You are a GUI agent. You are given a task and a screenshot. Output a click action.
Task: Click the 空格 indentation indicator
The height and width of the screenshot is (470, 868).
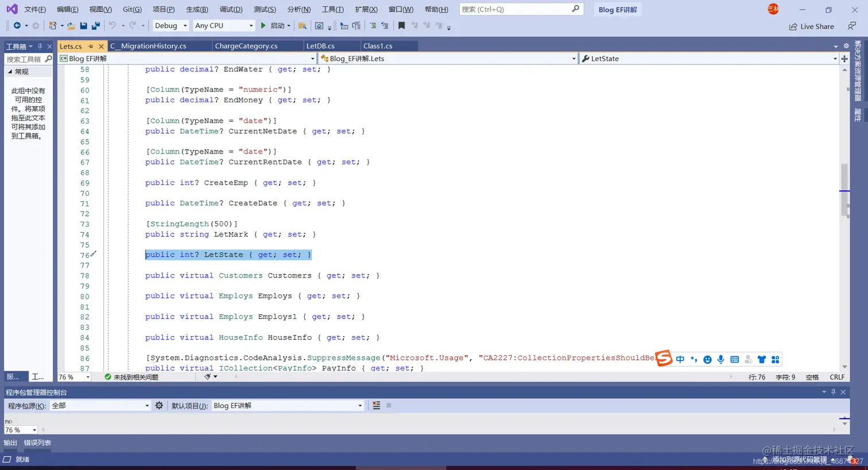[x=812, y=377]
